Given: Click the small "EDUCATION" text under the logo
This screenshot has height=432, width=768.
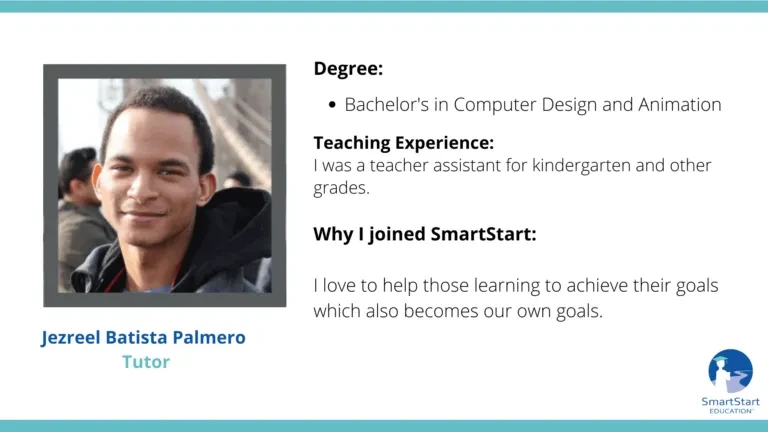Looking at the screenshot, I should point(731,411).
